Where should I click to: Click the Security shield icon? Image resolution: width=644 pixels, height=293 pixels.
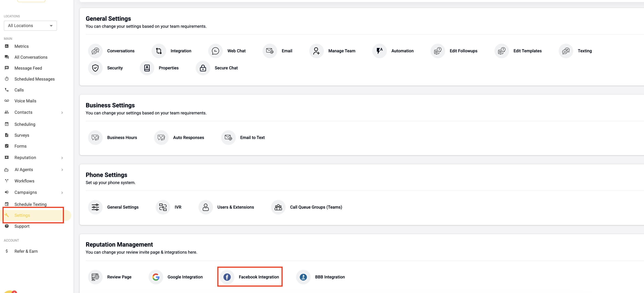[95, 68]
